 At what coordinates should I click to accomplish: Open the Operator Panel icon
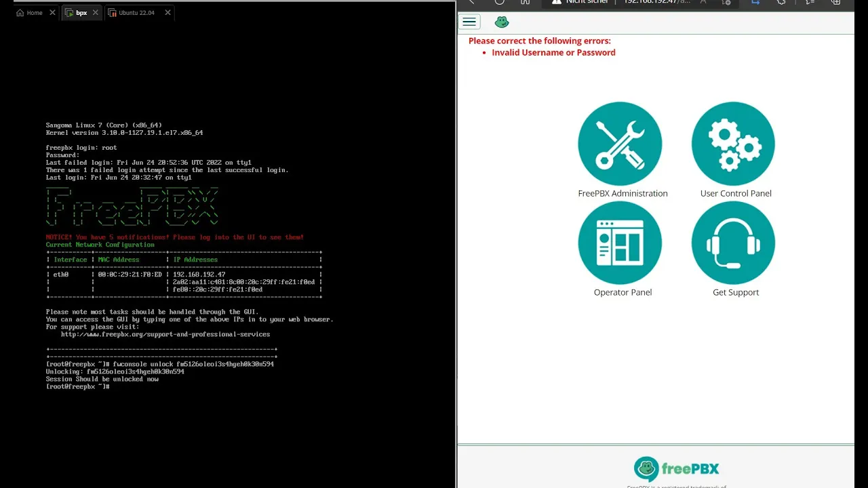(x=620, y=243)
